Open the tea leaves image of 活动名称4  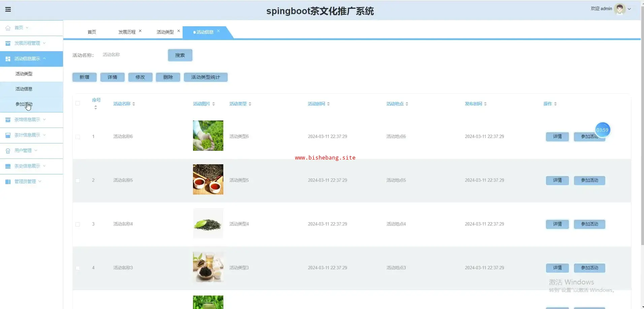click(x=208, y=223)
